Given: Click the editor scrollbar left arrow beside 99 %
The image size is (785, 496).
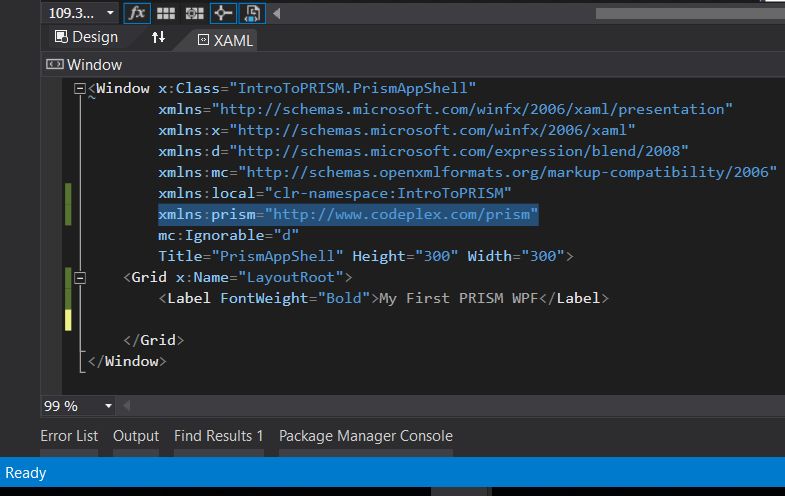Looking at the screenshot, I should tap(126, 406).
